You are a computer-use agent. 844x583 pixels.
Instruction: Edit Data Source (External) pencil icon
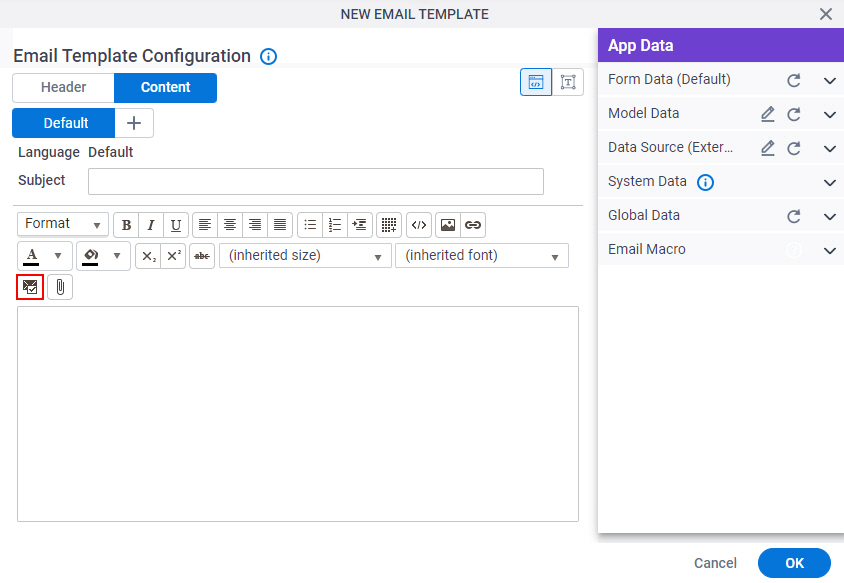(x=768, y=148)
